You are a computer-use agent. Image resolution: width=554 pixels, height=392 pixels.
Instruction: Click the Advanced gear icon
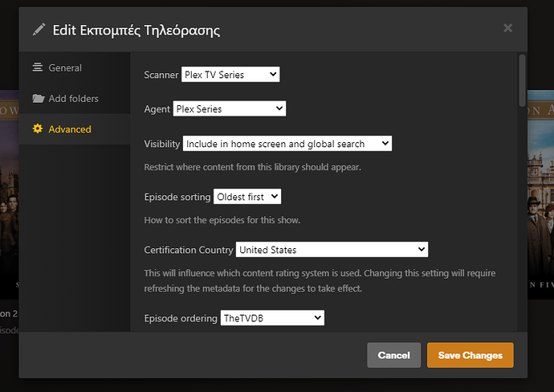click(38, 129)
